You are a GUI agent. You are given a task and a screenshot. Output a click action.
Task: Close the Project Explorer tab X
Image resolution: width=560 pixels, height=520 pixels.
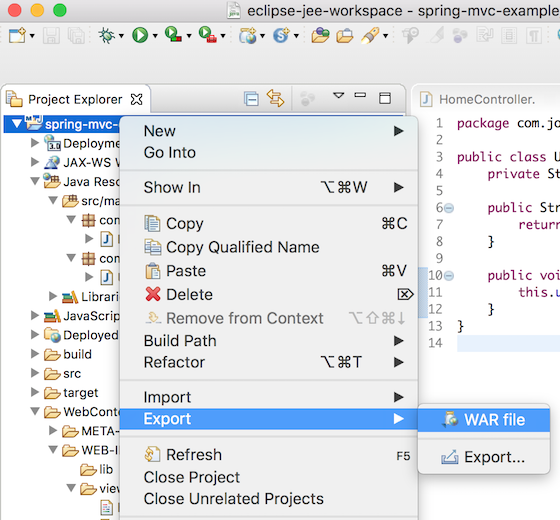click(136, 99)
